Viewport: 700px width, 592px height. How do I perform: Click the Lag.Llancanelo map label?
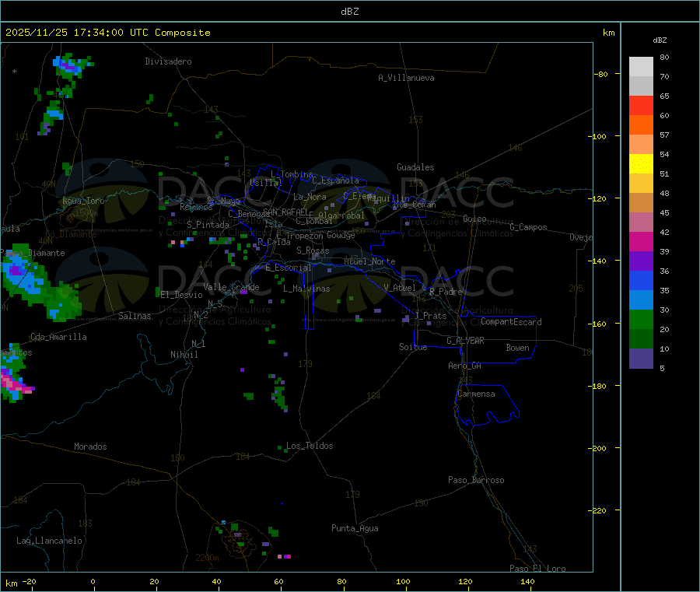coord(49,541)
